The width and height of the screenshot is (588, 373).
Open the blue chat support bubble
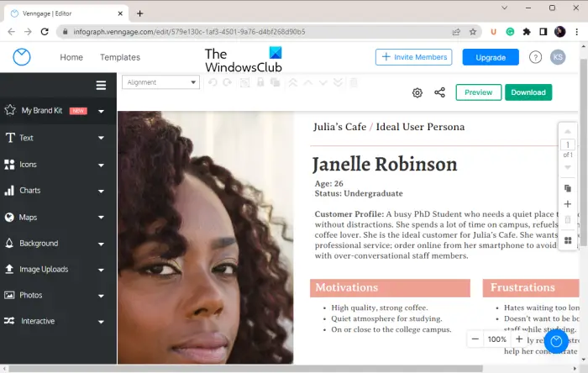click(x=556, y=342)
